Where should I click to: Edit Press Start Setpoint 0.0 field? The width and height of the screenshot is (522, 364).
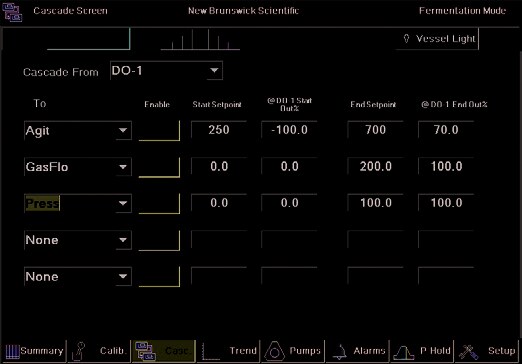tap(219, 203)
